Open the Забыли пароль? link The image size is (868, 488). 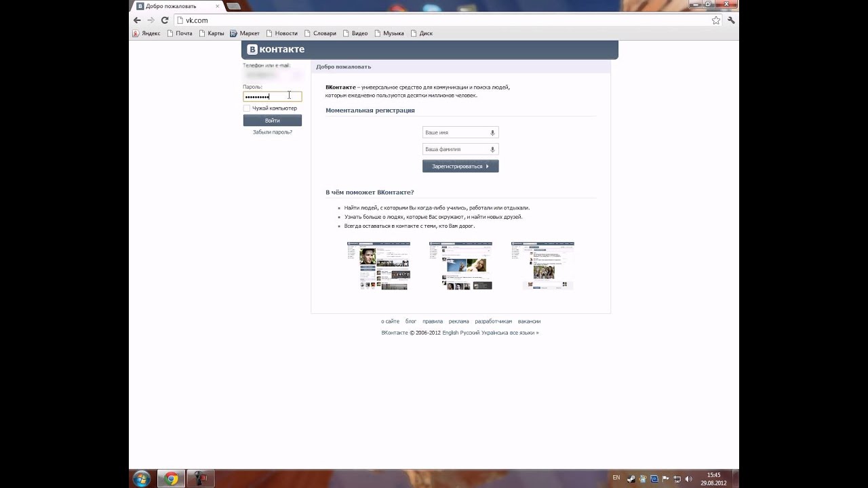click(272, 132)
